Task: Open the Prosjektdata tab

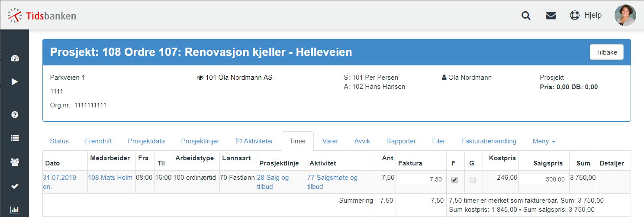Action: coord(146,141)
